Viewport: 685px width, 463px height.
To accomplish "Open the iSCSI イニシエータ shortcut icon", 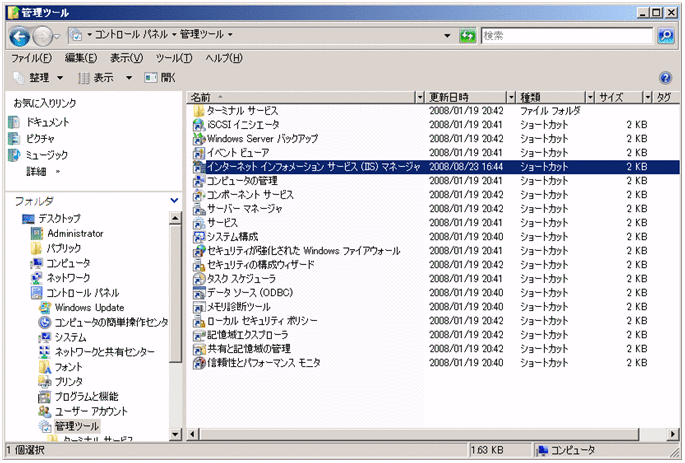I will tap(199, 124).
